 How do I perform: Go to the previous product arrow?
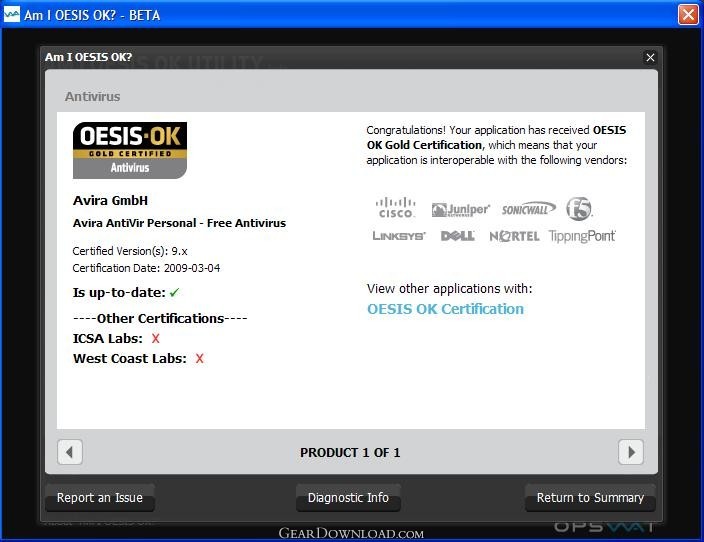[70, 452]
